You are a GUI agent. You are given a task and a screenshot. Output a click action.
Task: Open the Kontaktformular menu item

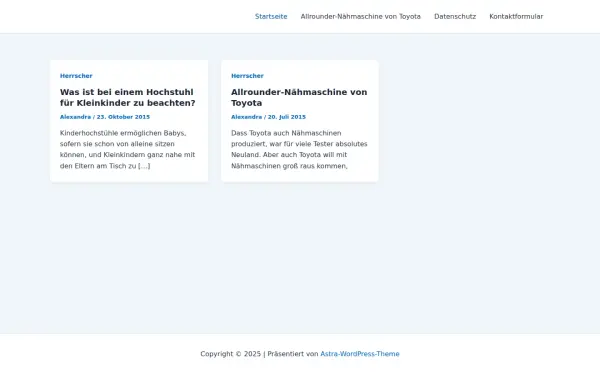[x=516, y=16]
